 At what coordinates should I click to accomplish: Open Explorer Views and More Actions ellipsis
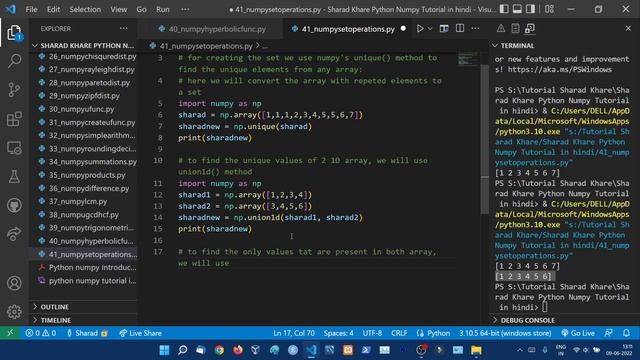[x=123, y=29]
